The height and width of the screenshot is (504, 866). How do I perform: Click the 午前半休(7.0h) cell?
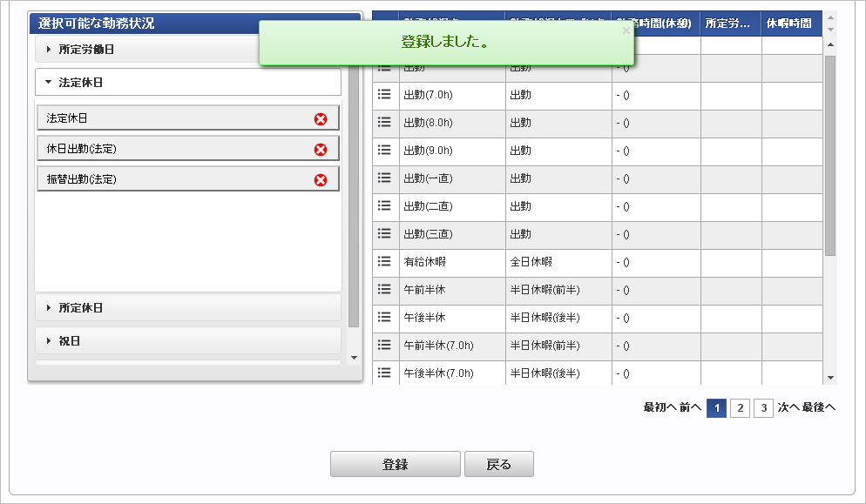[x=452, y=346]
